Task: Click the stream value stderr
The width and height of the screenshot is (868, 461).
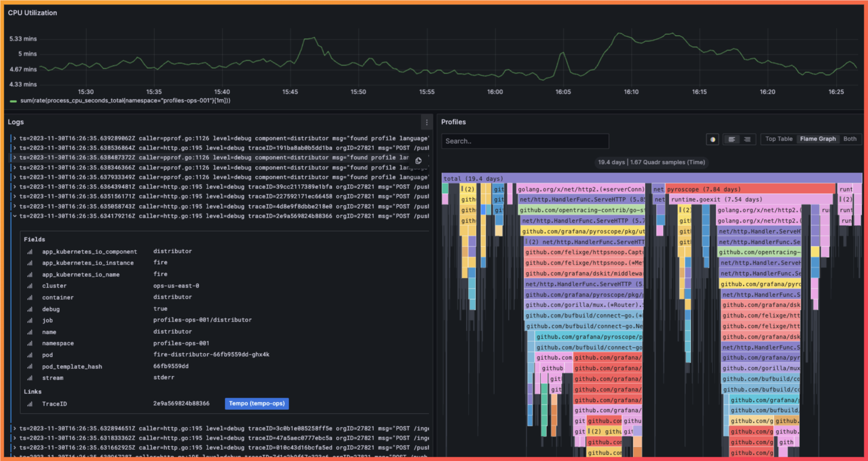Action: [x=164, y=377]
